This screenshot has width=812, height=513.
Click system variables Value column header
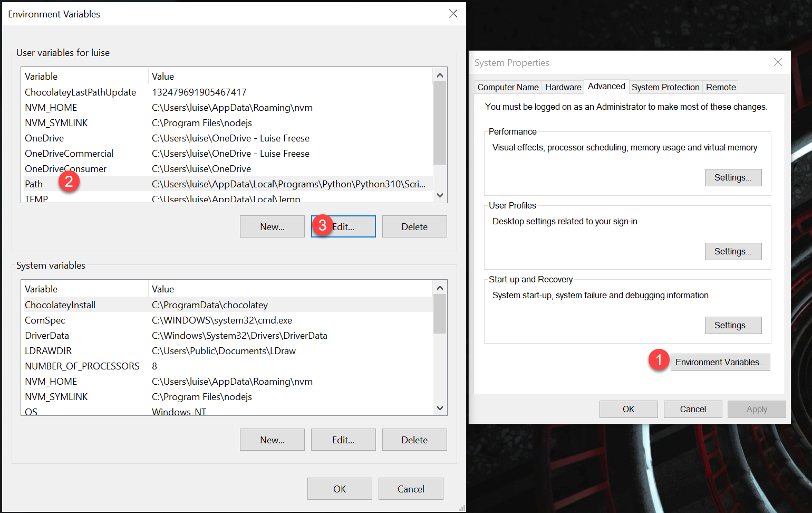291,289
